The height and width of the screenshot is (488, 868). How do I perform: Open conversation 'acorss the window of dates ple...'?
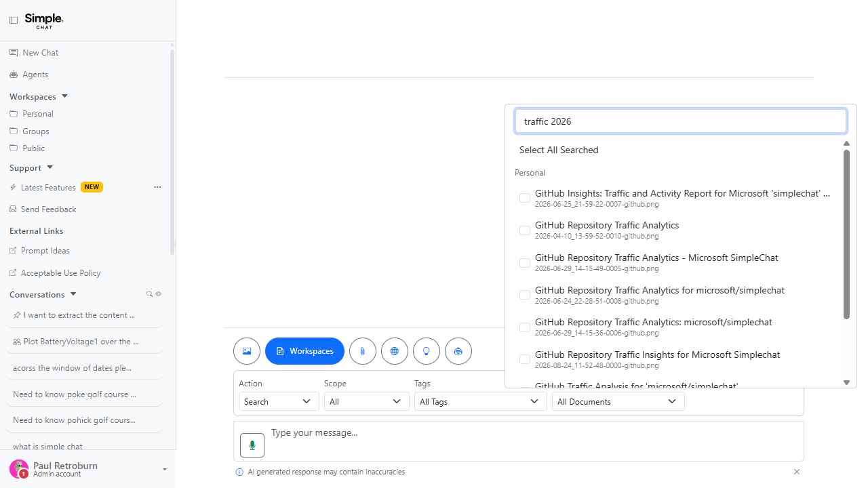[84, 368]
